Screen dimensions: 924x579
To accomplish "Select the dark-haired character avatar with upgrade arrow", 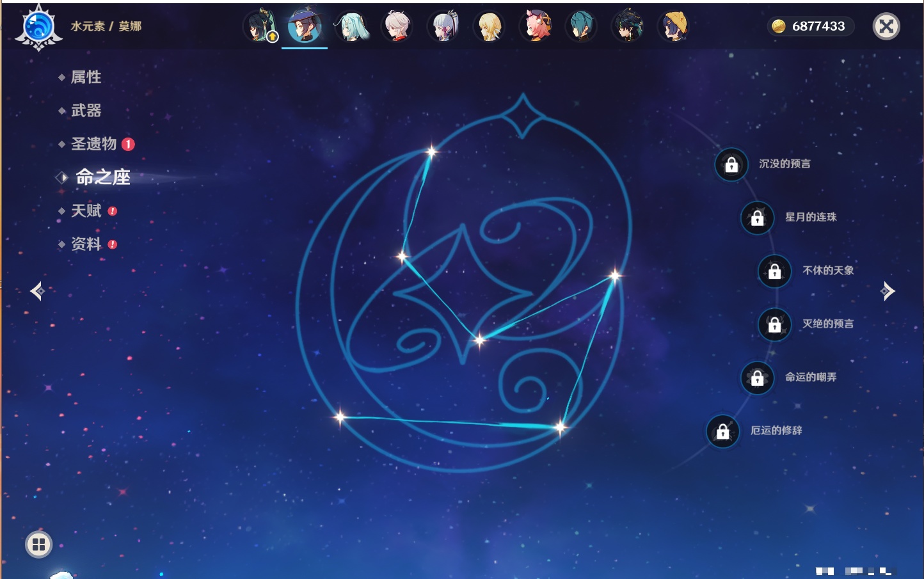I will point(259,26).
